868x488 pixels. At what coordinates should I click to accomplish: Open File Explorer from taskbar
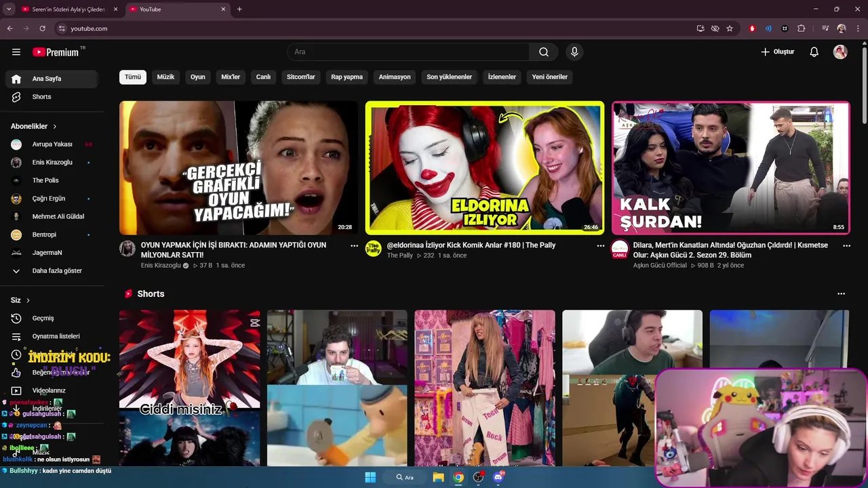(x=439, y=477)
